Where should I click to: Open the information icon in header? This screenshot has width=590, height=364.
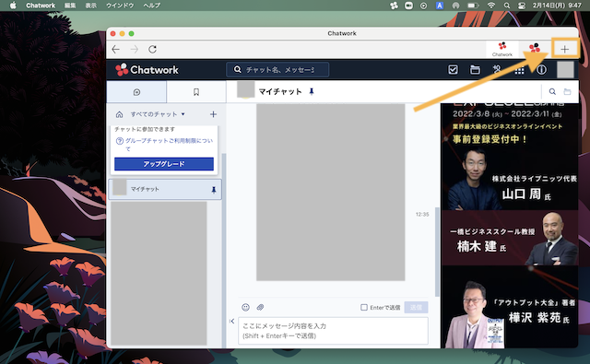click(x=541, y=69)
